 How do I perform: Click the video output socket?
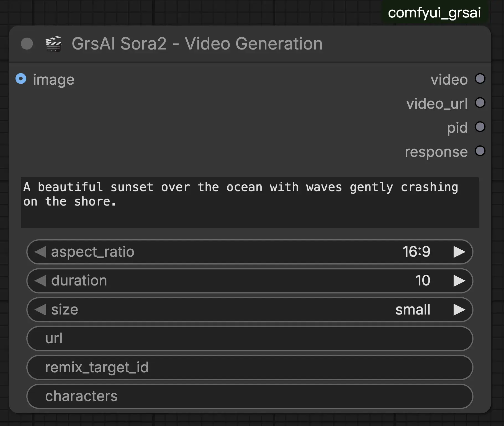point(480,79)
